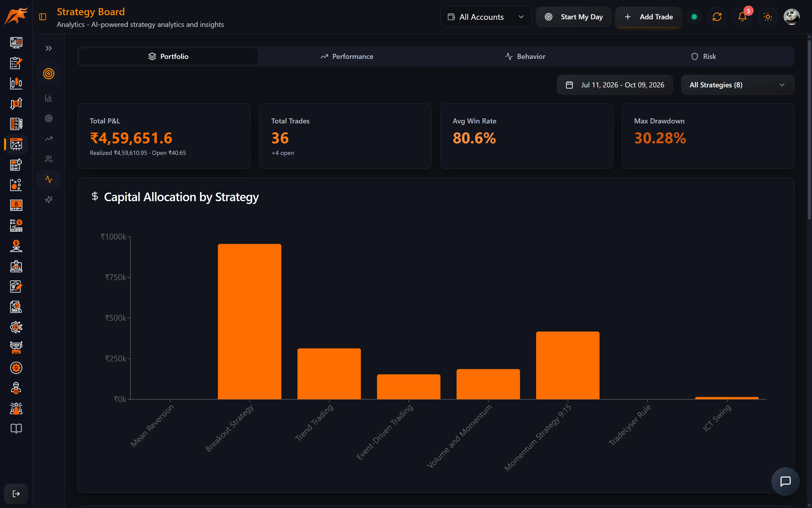Click the page vertical scrollbar
This screenshot has height=508, width=812.
pos(809,130)
